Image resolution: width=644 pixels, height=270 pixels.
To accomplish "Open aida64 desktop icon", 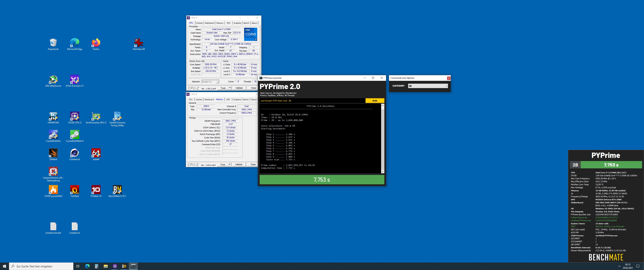I will (x=96, y=154).
